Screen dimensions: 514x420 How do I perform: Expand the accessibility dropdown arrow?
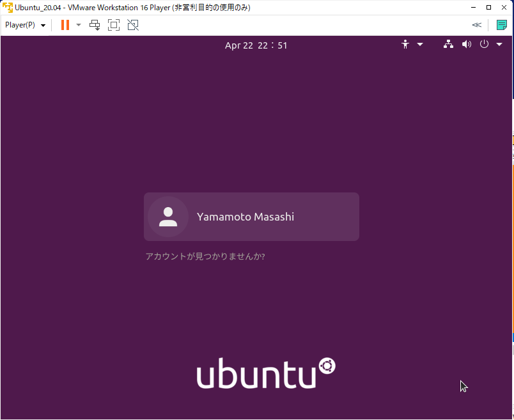[x=420, y=44]
